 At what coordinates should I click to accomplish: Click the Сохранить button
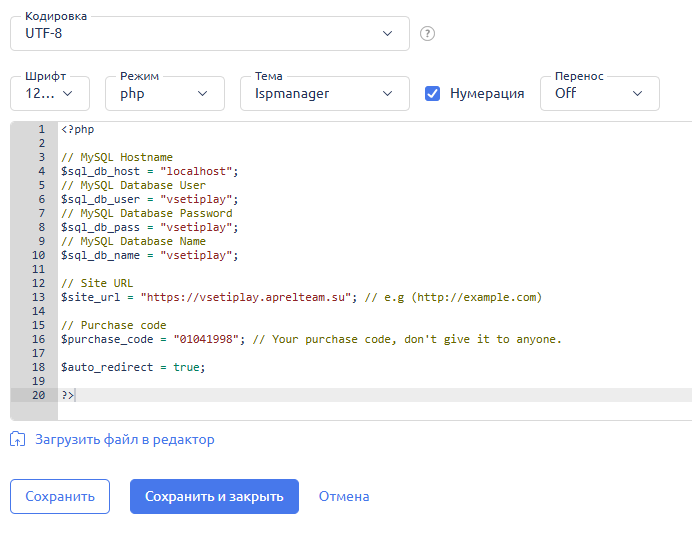point(60,496)
